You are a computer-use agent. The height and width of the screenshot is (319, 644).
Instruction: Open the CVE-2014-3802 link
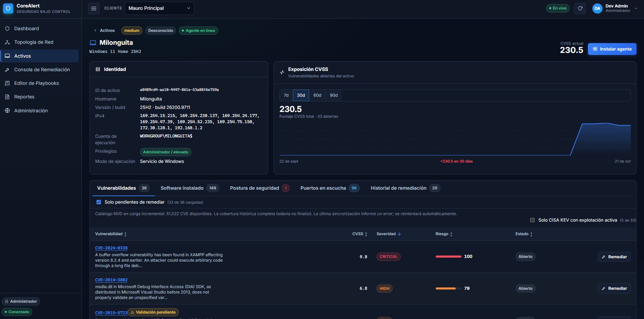pyautogui.click(x=111, y=280)
